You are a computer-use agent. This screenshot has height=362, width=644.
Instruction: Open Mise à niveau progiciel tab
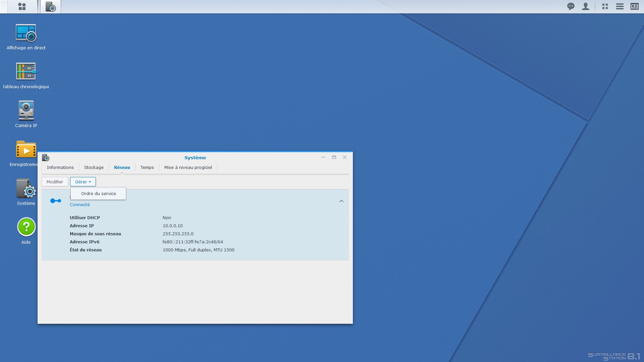pos(188,167)
